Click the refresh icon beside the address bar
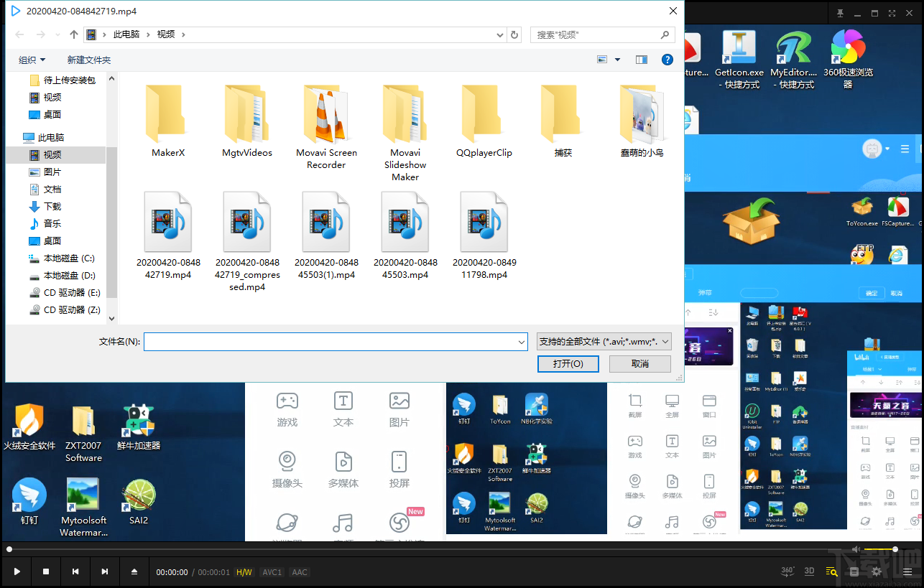 pyautogui.click(x=514, y=34)
